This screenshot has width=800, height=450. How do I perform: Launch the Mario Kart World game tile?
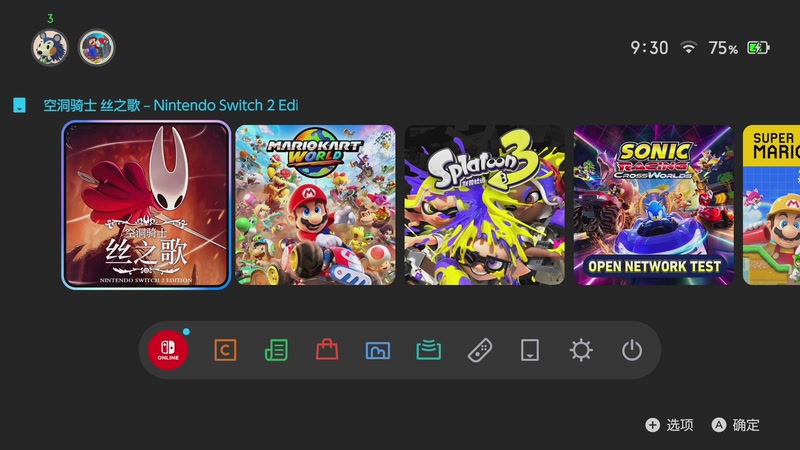tap(315, 205)
